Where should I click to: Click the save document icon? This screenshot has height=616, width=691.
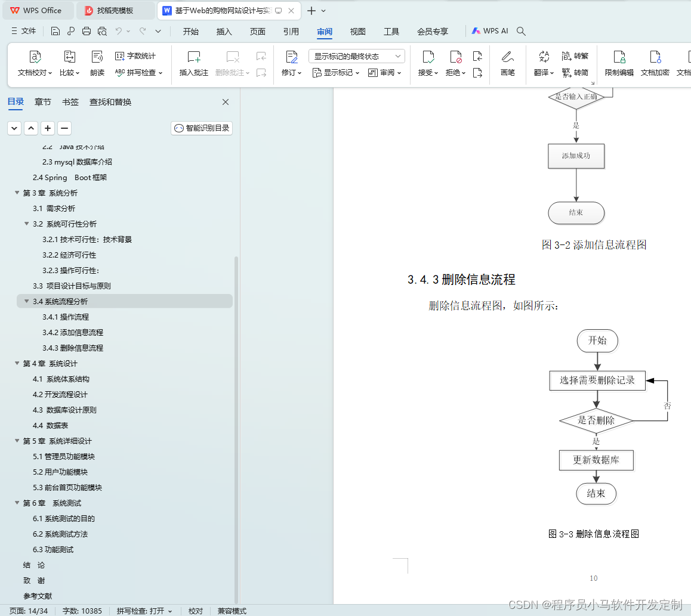click(55, 31)
